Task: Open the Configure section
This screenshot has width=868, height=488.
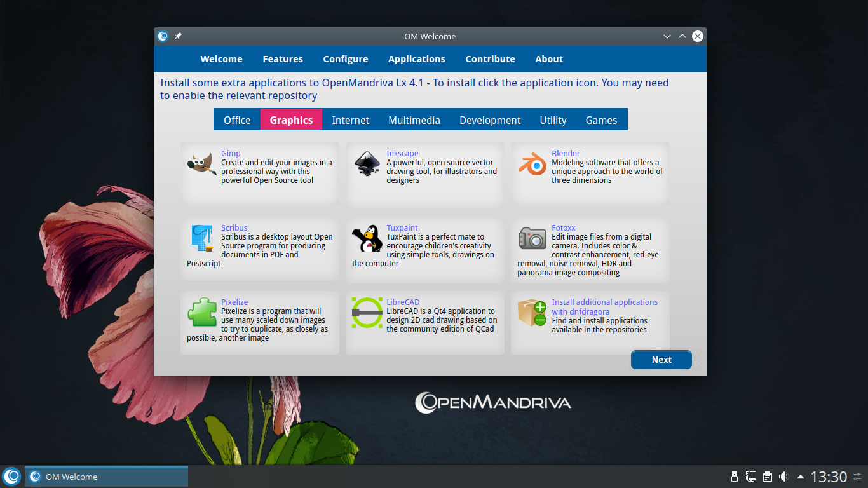Action: tap(346, 59)
